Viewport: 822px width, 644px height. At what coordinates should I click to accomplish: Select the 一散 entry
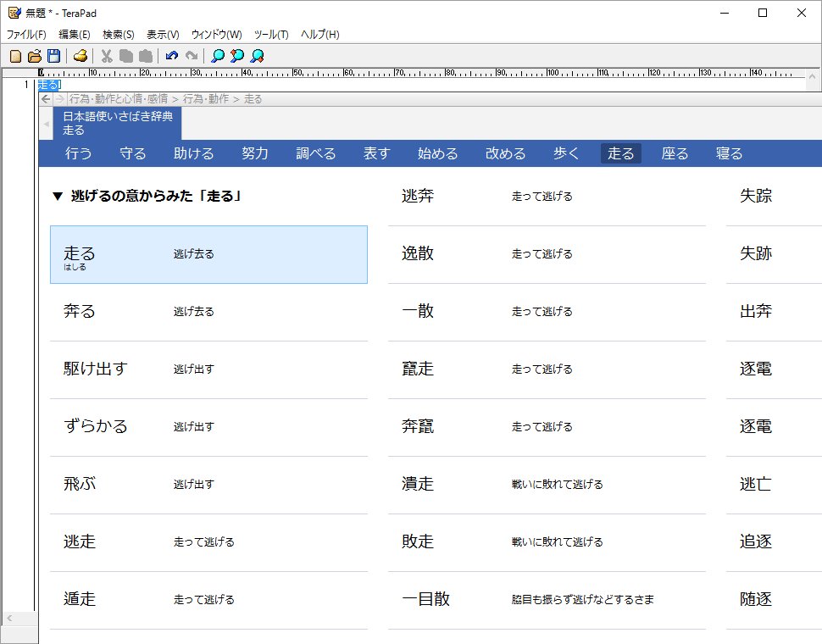(x=547, y=313)
